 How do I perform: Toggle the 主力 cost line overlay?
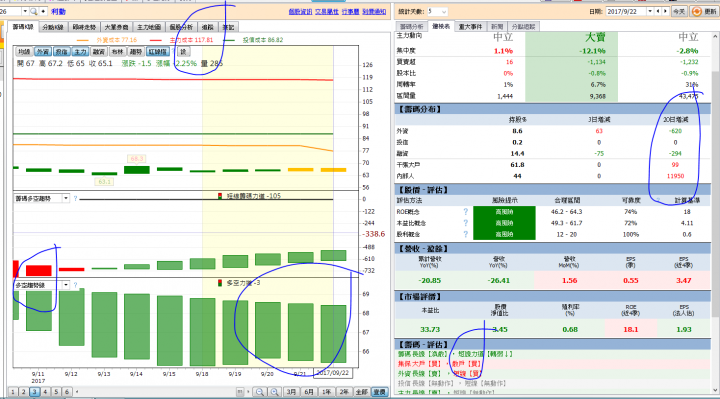click(x=80, y=52)
